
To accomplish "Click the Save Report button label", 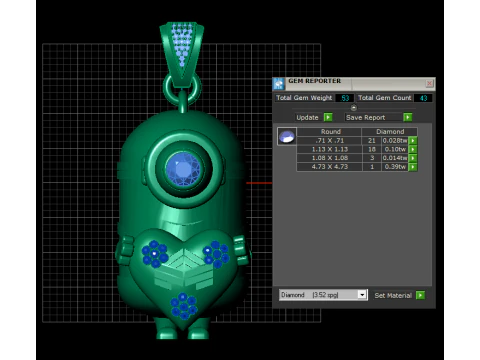I will coord(365,118).
